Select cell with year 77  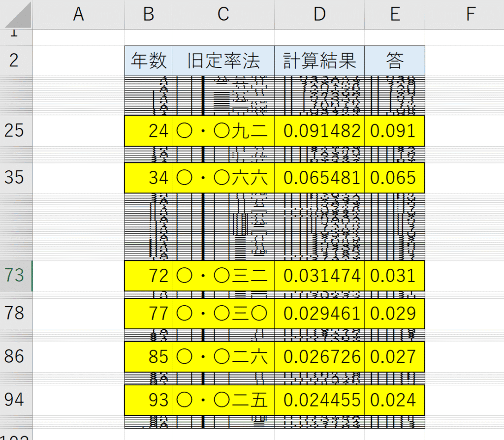click(x=148, y=314)
